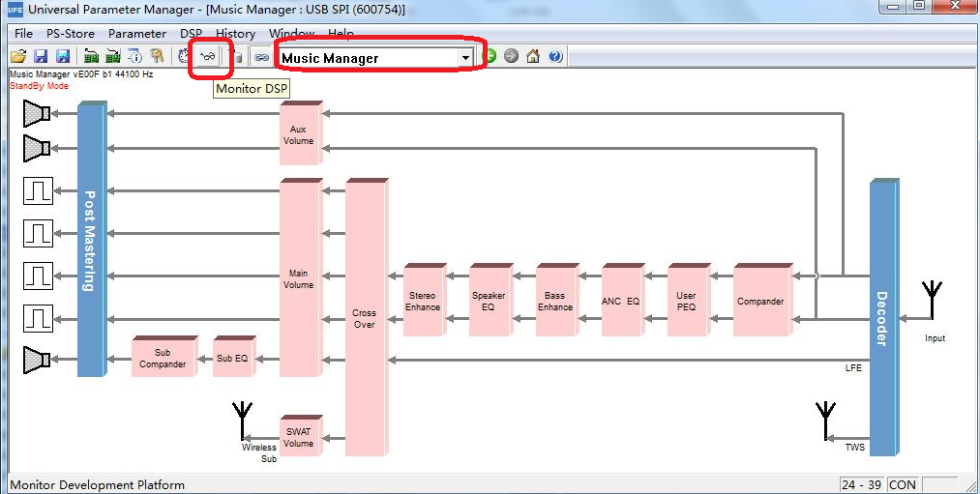
Task: Click the green forward arrow icon
Action: (490, 56)
